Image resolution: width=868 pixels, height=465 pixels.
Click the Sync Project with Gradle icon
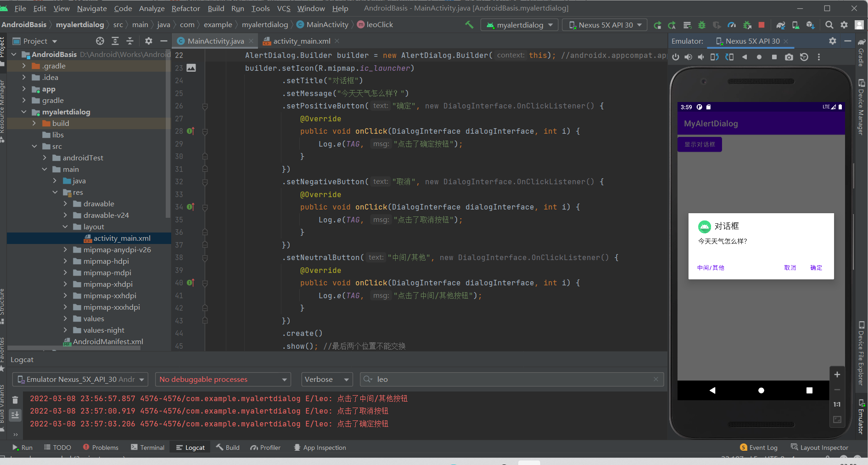click(780, 25)
